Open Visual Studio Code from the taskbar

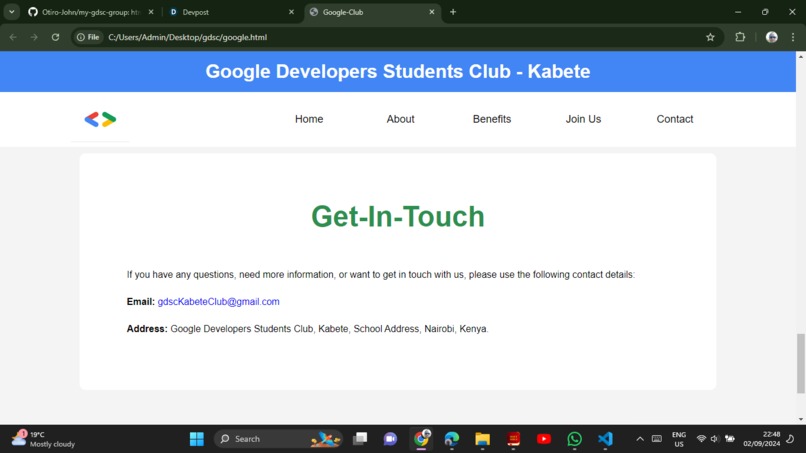pos(606,439)
